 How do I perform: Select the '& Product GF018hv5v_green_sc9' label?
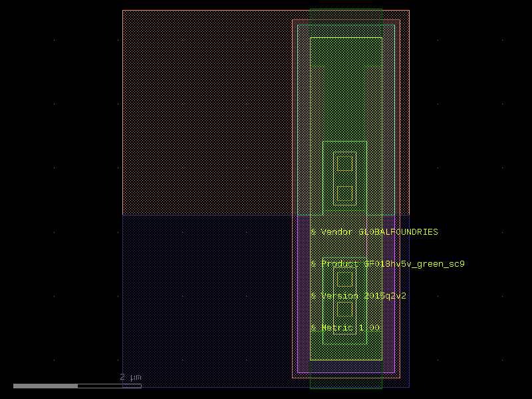point(388,264)
